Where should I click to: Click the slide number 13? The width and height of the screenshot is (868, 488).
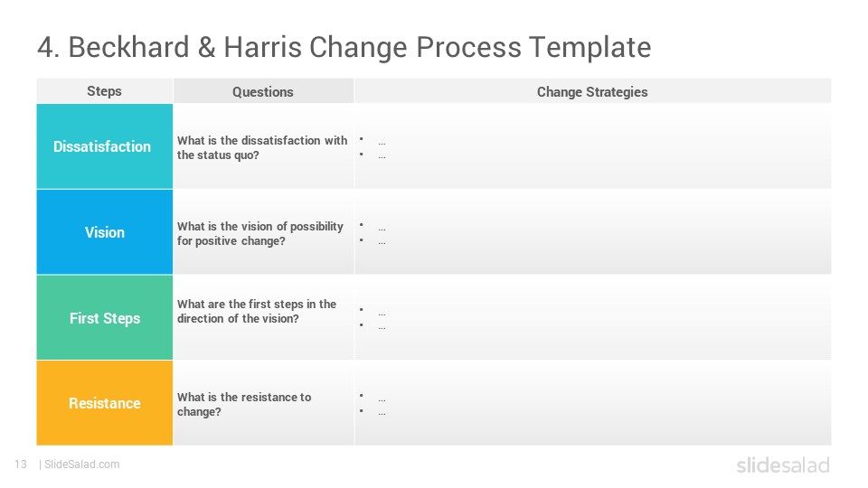(21, 465)
